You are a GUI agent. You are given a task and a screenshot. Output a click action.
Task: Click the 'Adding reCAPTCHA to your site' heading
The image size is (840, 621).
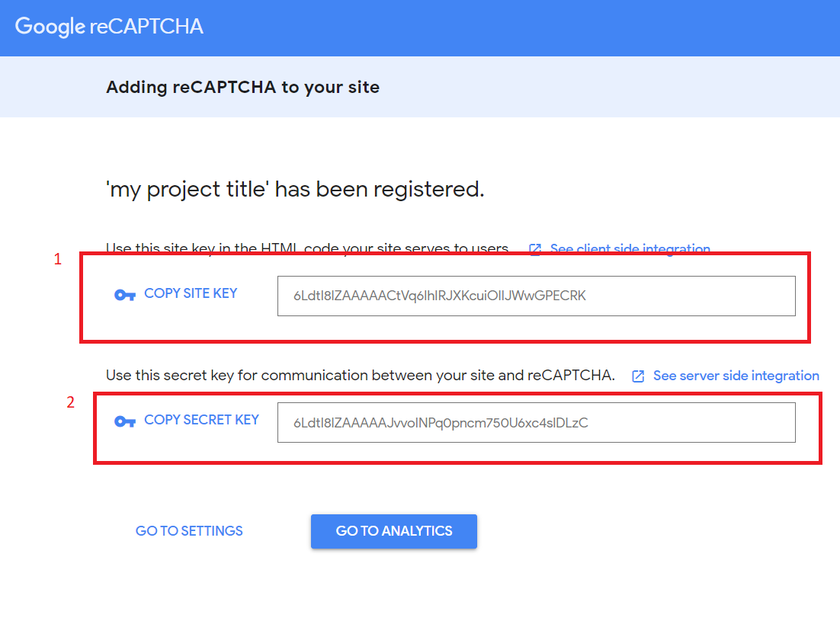[242, 87]
